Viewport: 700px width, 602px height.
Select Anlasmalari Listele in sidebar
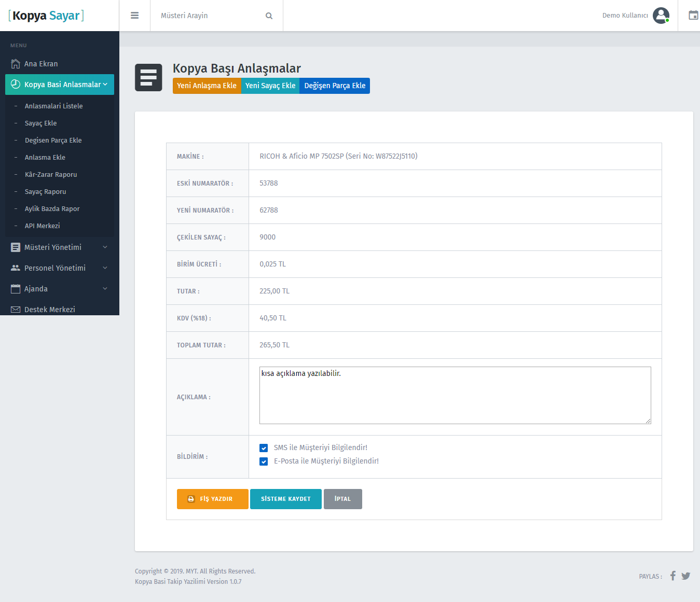pyautogui.click(x=53, y=106)
